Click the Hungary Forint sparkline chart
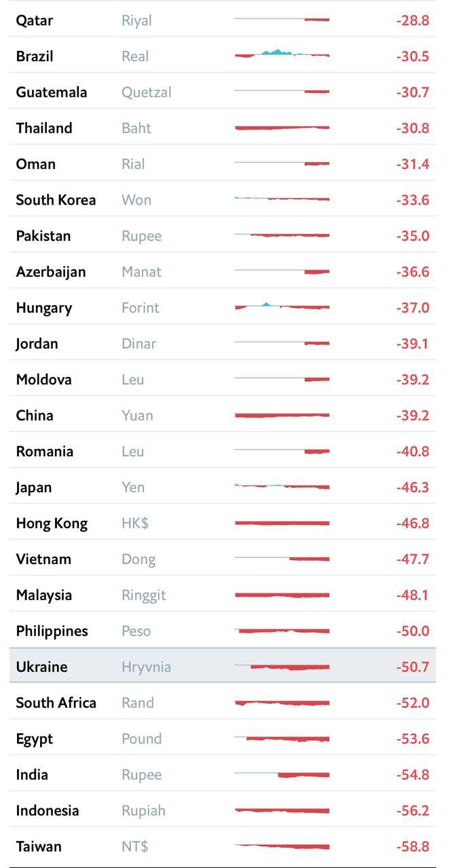 tap(282, 307)
